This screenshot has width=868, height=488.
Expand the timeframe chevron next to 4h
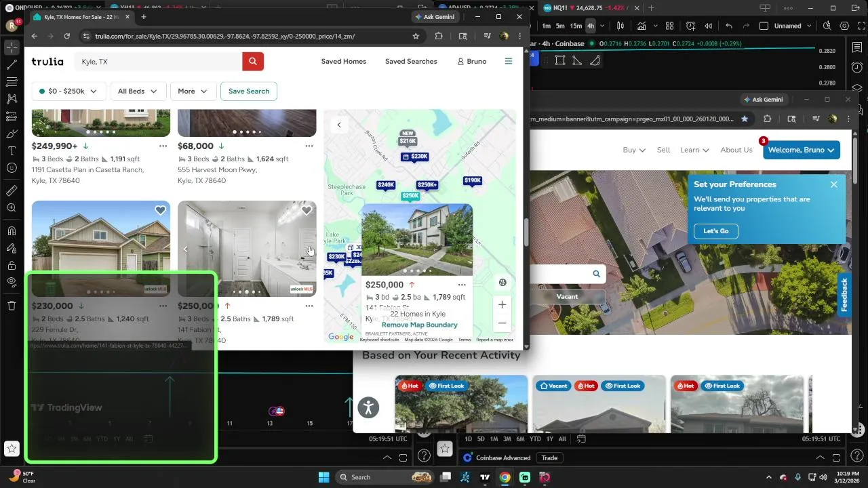click(x=601, y=26)
